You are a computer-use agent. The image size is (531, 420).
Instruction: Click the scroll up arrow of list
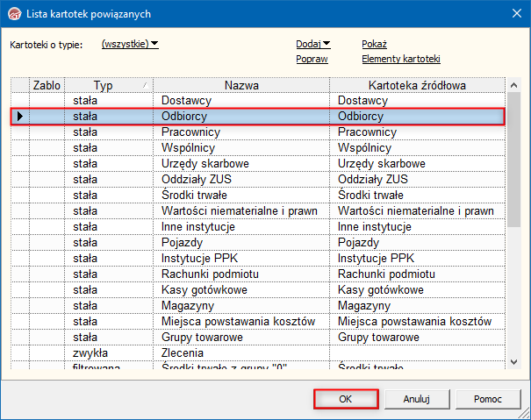tap(513, 85)
